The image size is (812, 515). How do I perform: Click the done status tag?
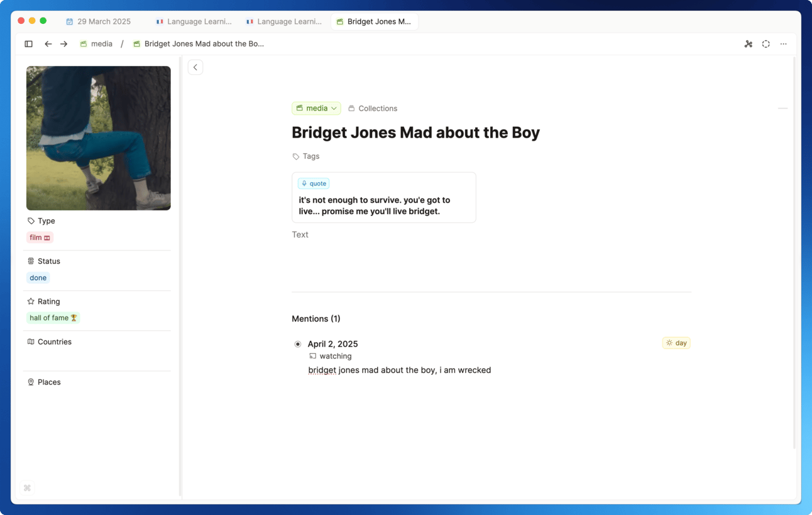click(38, 278)
